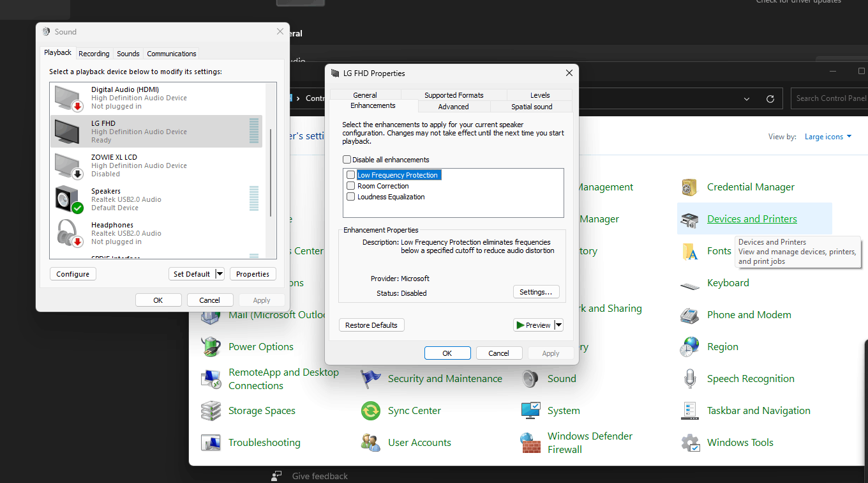Enable the Loudness Equalization checkbox
The height and width of the screenshot is (483, 868).
[350, 197]
